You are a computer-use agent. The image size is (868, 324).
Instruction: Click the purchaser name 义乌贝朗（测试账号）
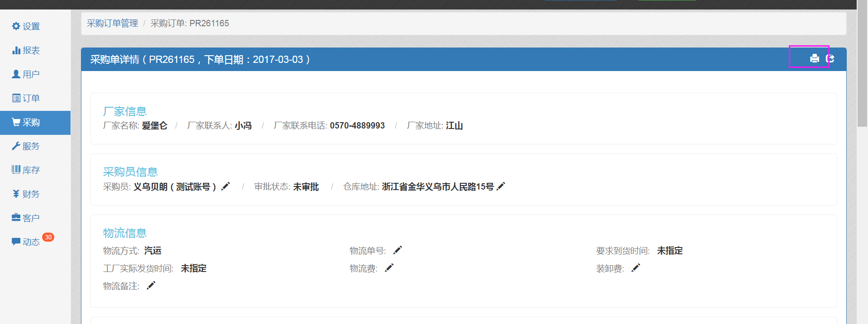(x=175, y=186)
